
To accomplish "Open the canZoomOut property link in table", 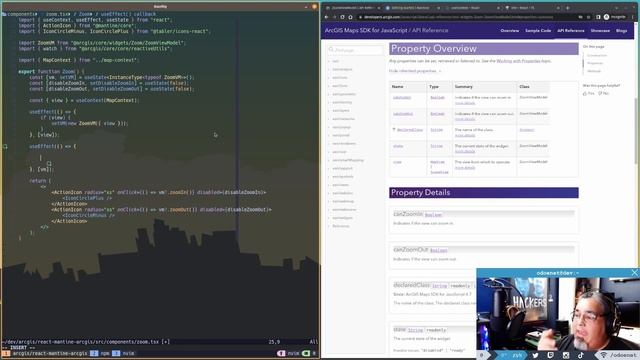I will [403, 114].
